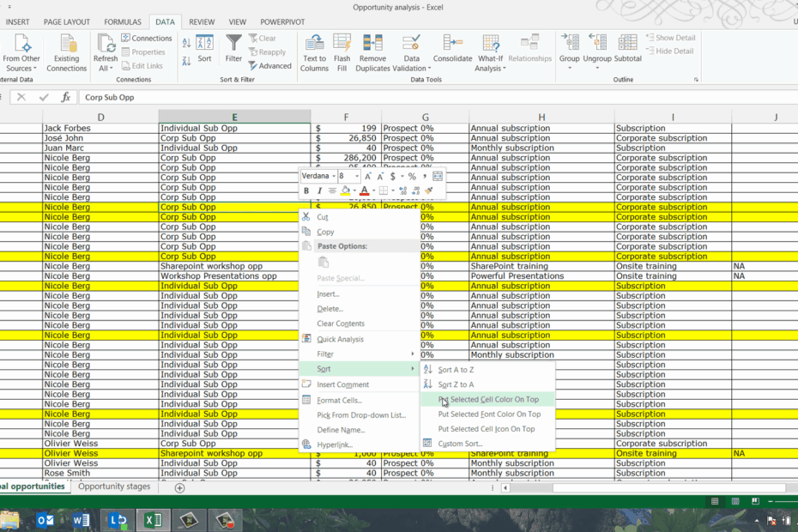Screen dimensions: 798x532
Task: Open the font size 8 dropdown
Action: click(357, 177)
